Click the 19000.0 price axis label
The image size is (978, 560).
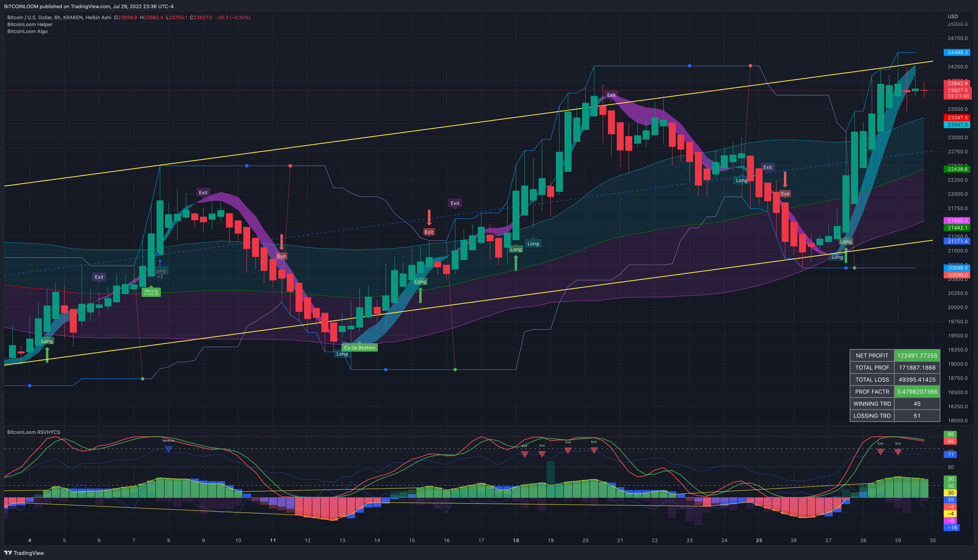click(x=958, y=364)
